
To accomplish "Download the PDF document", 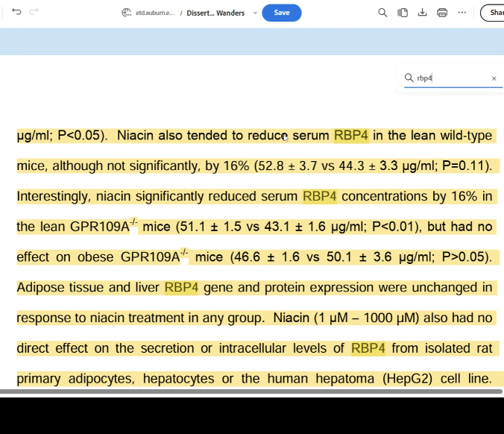I will (x=422, y=13).
